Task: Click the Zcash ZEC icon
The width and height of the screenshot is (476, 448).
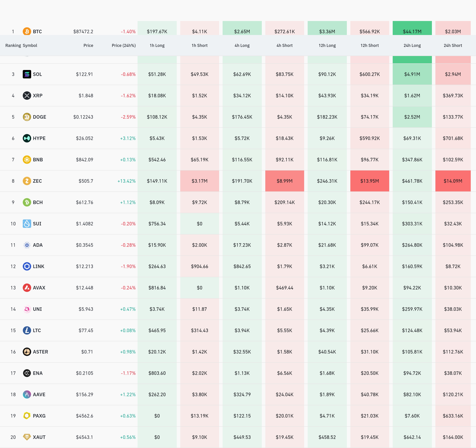Action: (27, 181)
